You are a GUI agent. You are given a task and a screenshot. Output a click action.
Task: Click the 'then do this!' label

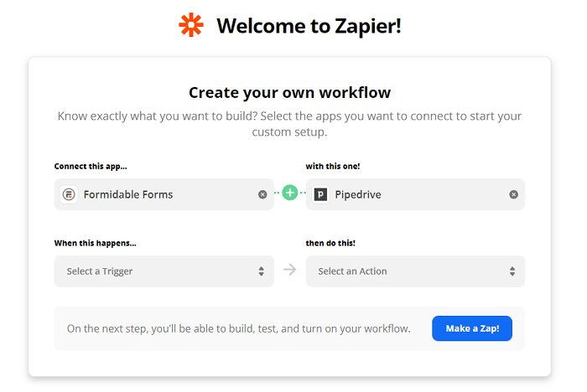[x=330, y=243]
